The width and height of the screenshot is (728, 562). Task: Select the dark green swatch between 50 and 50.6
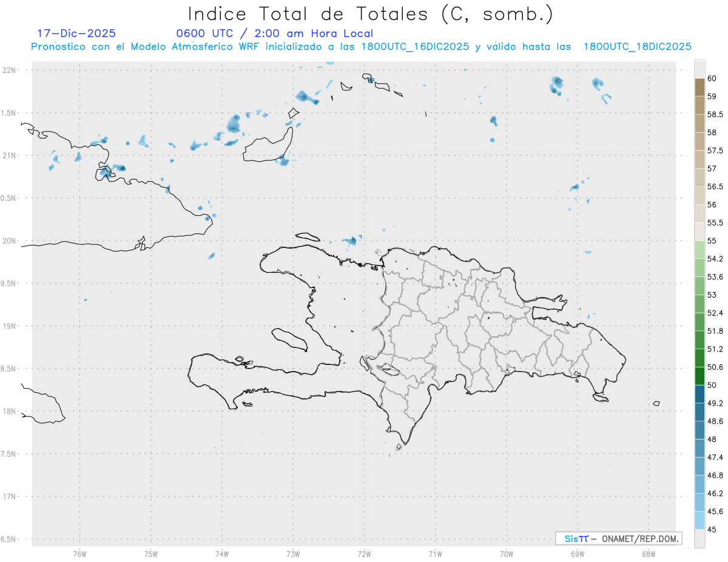(x=699, y=376)
